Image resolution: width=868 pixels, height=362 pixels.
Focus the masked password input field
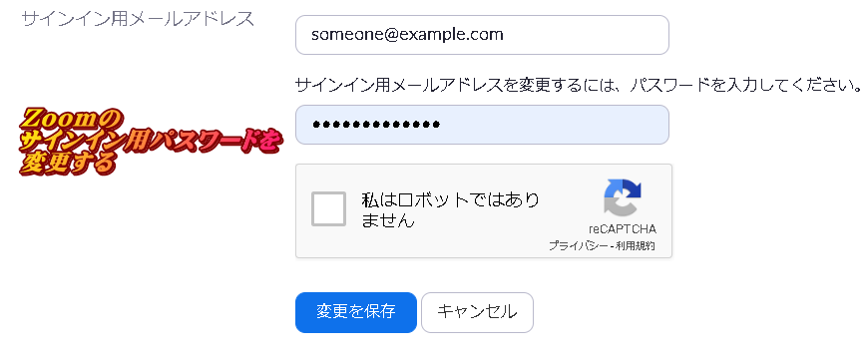482,125
